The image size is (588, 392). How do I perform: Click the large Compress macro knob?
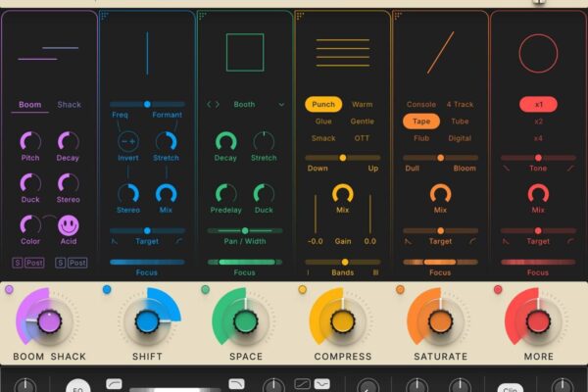(x=342, y=321)
